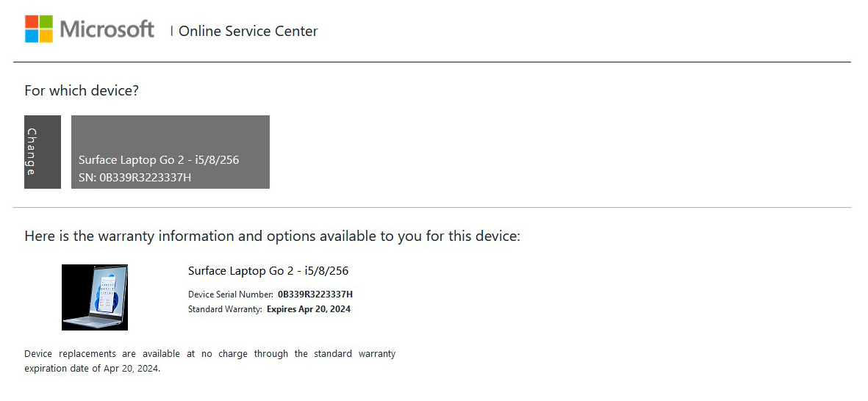This screenshot has height=401, width=868.
Task: Click the Surface Laptop Go 2 - i5/8/256 heading
Action: 268,271
